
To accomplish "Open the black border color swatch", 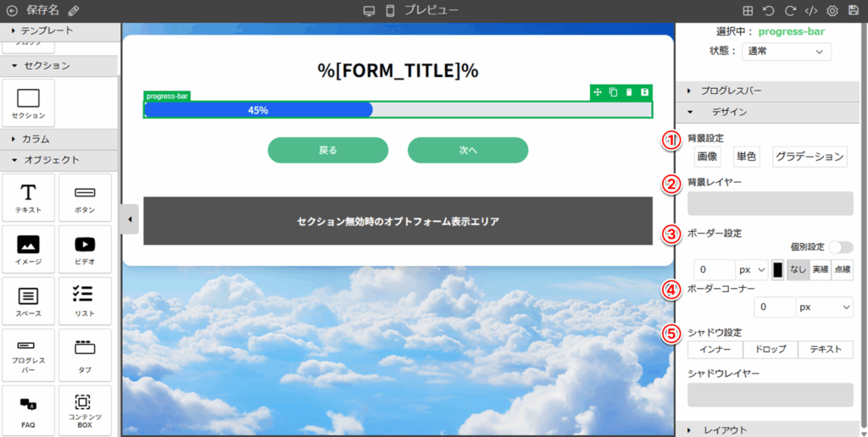I will 777,269.
